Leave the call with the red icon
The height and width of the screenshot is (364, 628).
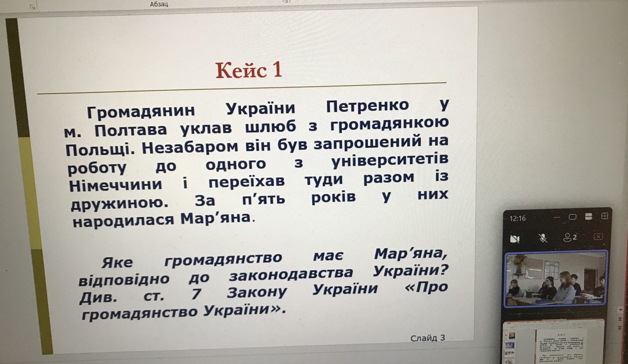click(598, 236)
